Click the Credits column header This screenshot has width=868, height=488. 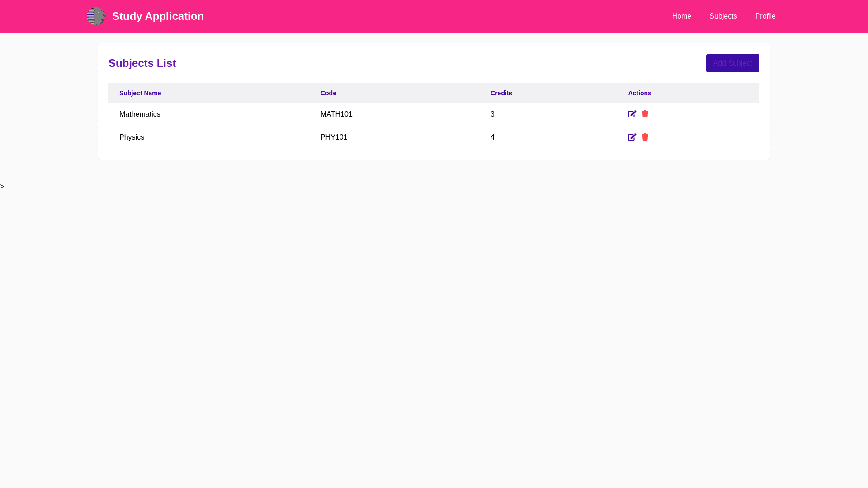(501, 93)
